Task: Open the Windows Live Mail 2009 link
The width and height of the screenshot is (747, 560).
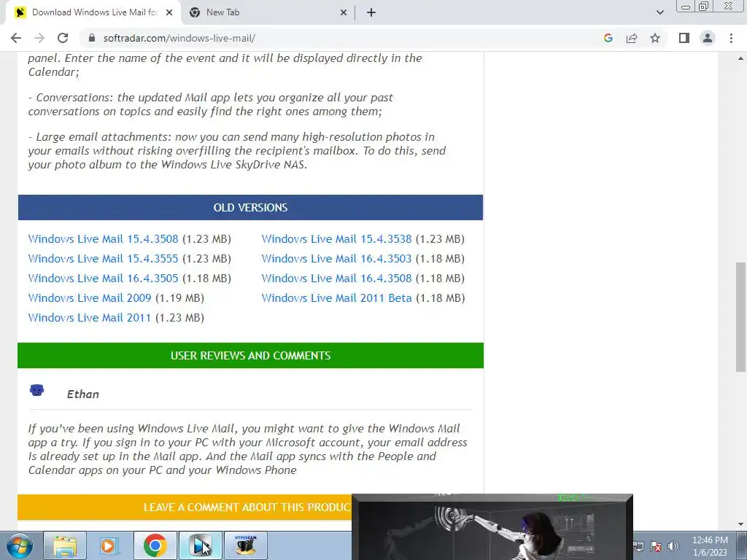Action: pyautogui.click(x=90, y=298)
